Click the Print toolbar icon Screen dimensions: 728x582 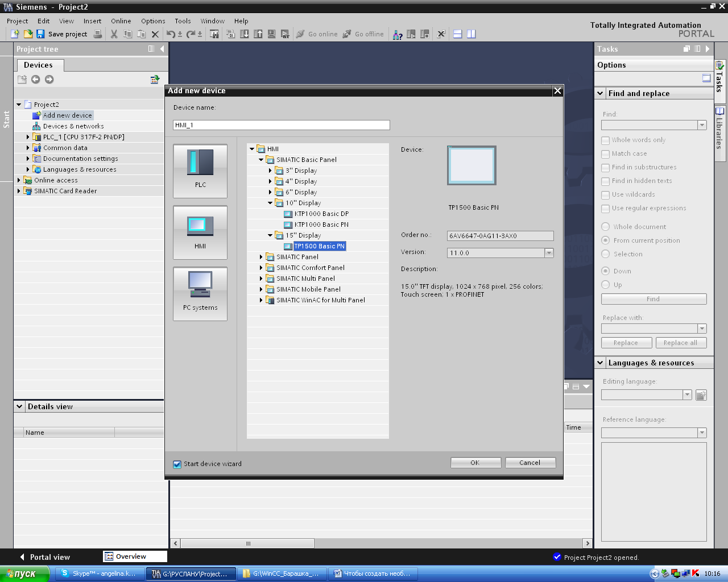[x=98, y=34]
